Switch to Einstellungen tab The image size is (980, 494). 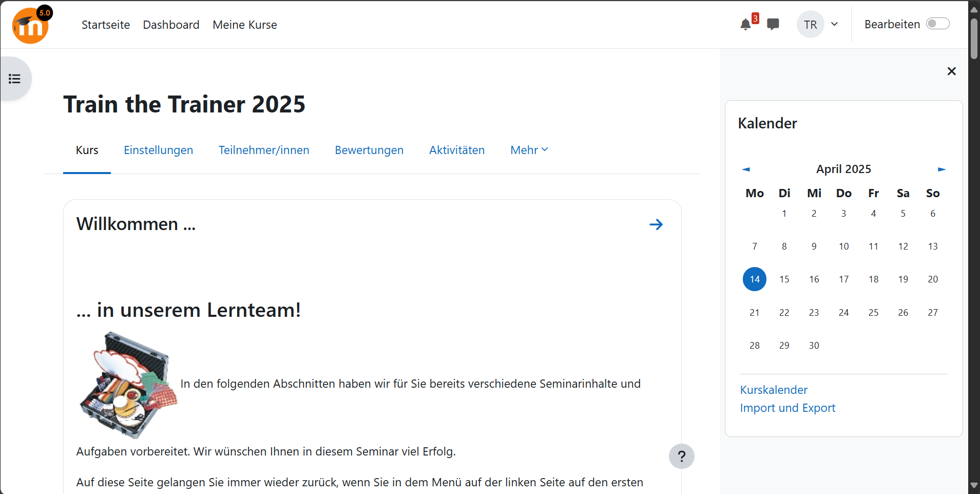[158, 150]
